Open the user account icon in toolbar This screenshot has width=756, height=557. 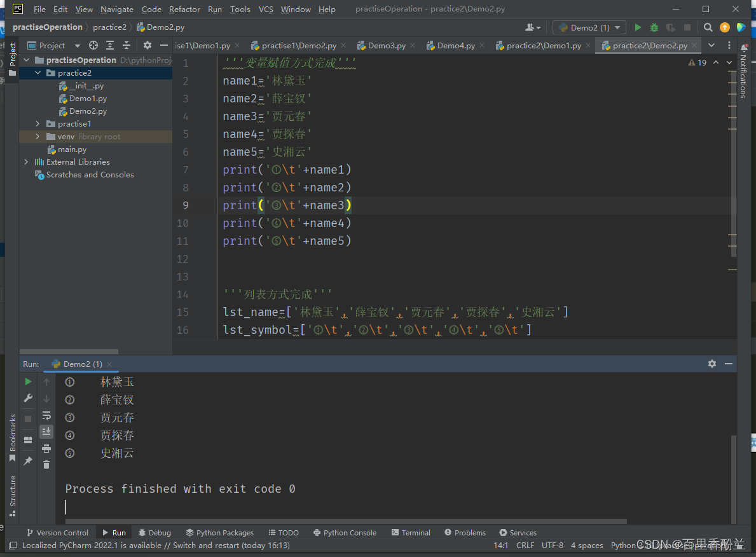(x=532, y=27)
